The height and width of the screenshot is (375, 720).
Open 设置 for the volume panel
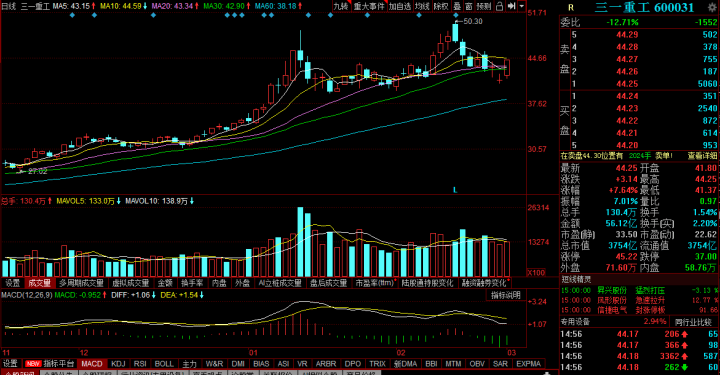click(x=12, y=283)
